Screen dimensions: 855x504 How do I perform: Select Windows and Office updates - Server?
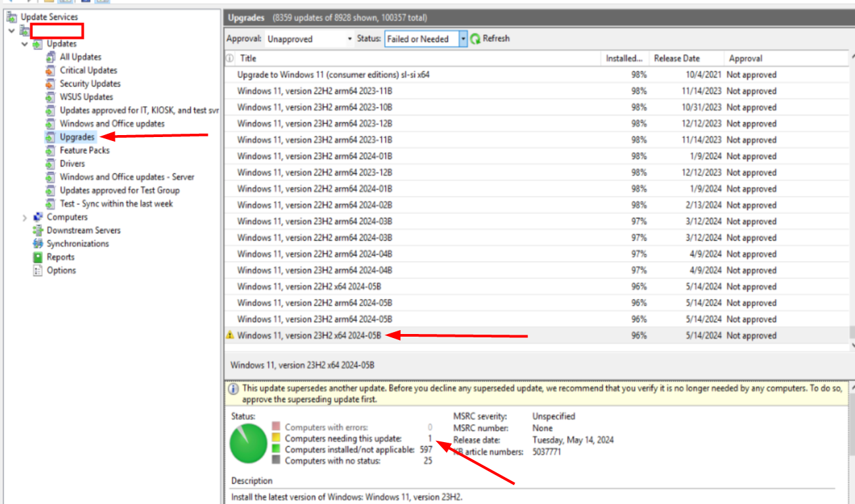coord(127,177)
